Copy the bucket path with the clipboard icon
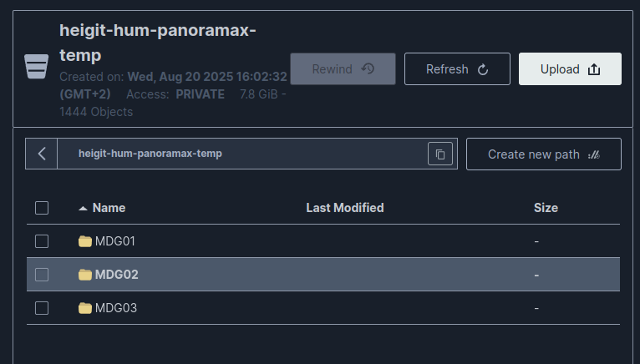The width and height of the screenshot is (640, 364). coord(440,154)
